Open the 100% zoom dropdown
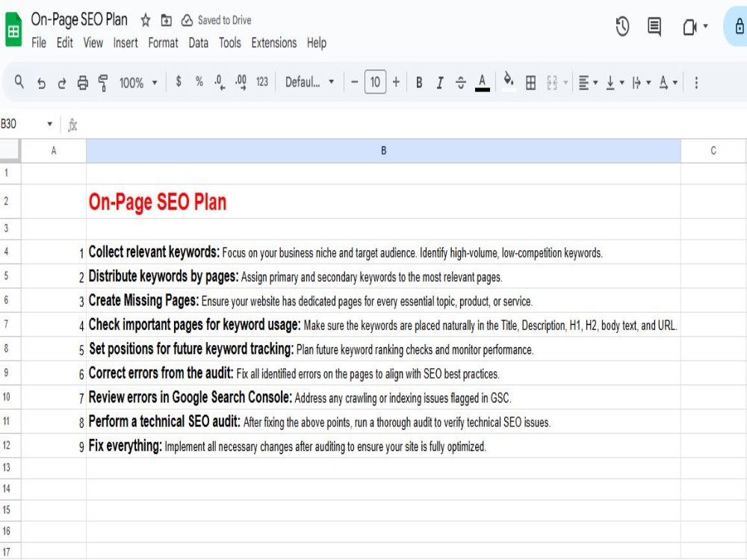Viewport: 747px width, 560px height. (x=138, y=83)
